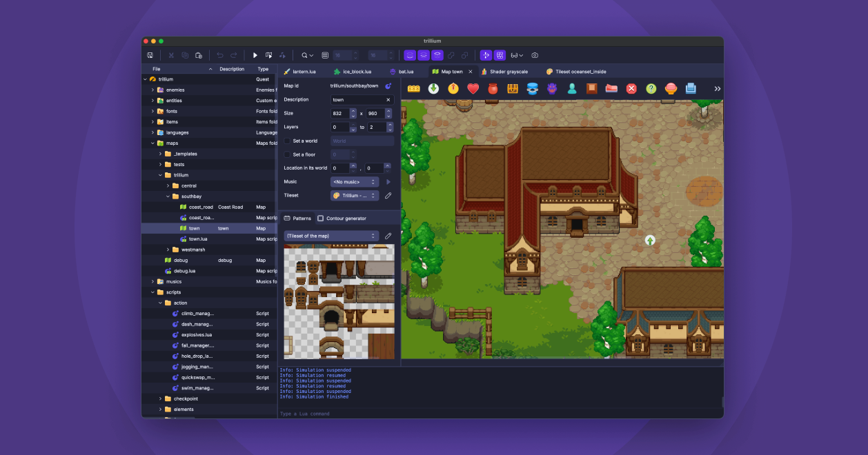Play the selected music preview

(388, 182)
